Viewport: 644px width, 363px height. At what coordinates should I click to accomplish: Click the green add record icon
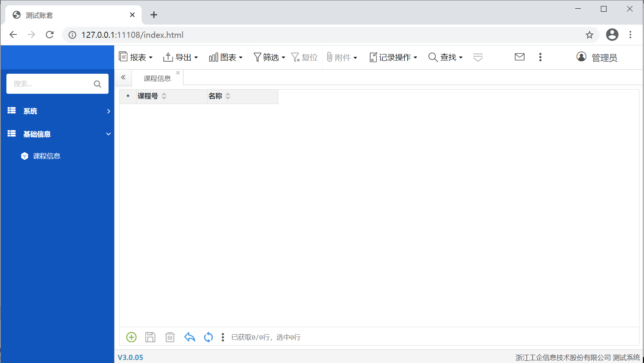[131, 337]
